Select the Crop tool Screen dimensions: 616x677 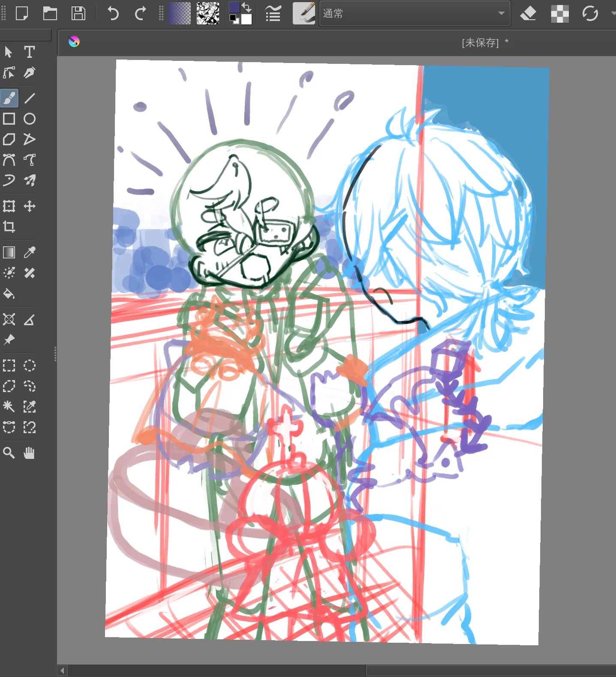click(x=9, y=227)
